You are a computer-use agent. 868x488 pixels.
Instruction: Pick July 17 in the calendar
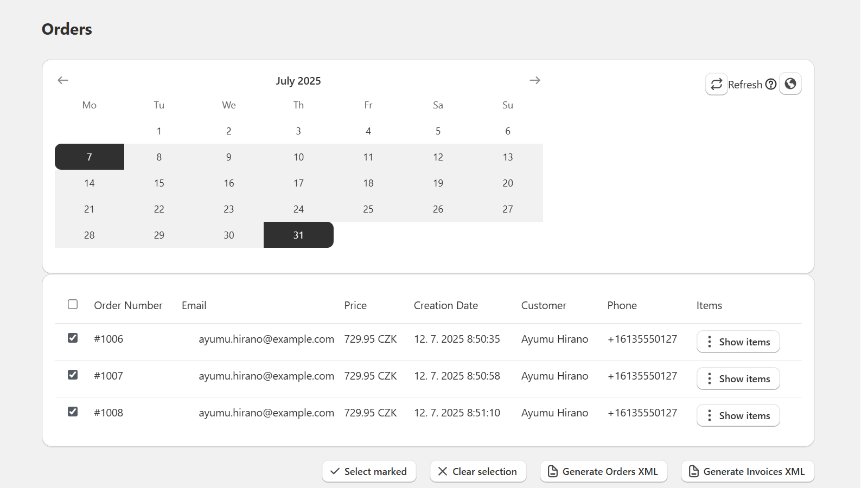coord(298,183)
